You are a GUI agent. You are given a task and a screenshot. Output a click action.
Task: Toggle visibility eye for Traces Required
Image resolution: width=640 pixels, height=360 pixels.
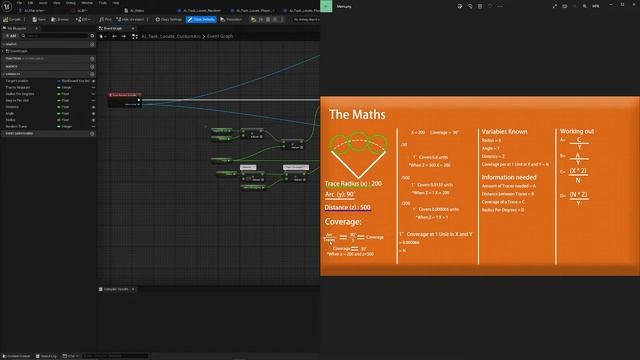click(x=93, y=87)
